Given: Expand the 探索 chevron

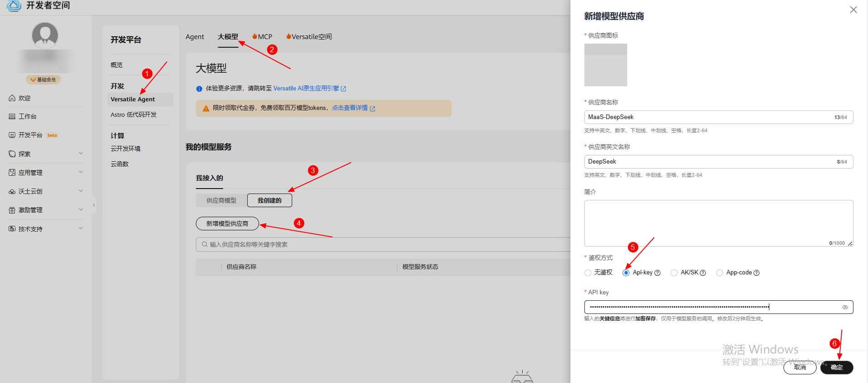Looking at the screenshot, I should pos(81,153).
